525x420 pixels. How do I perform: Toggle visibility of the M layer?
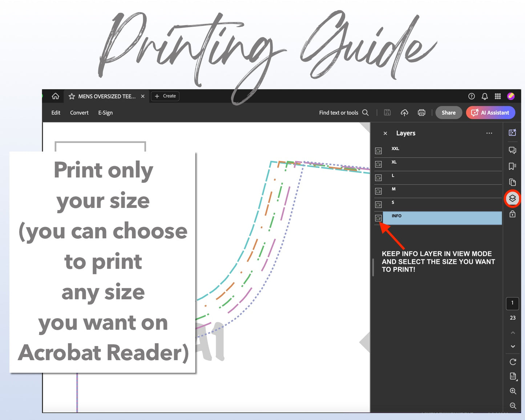(378, 191)
